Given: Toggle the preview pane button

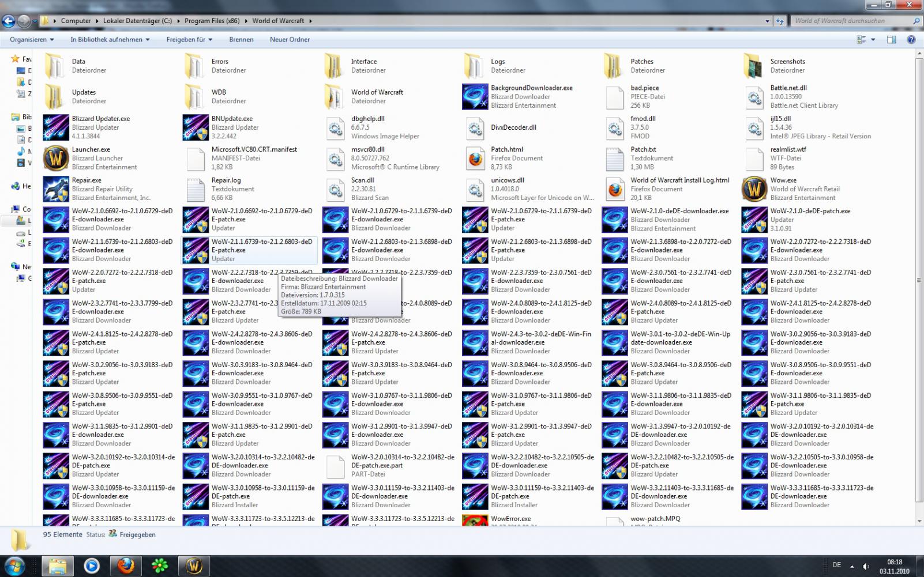Looking at the screenshot, I should [891, 39].
